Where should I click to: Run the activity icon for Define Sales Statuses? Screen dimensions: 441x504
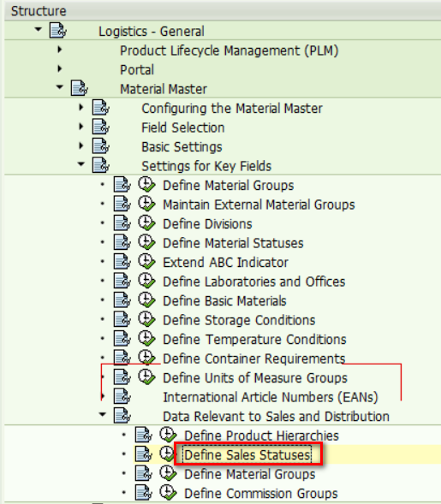[167, 454]
